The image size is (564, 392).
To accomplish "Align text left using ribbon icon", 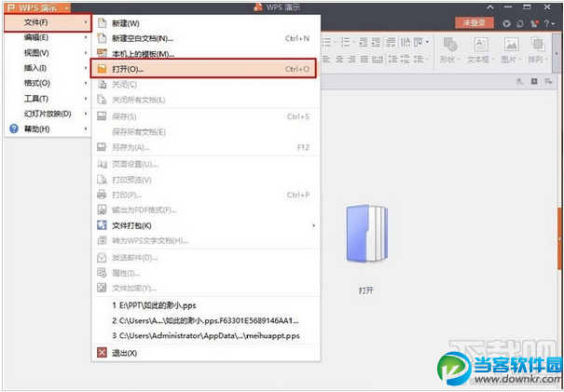I will pos(326,60).
